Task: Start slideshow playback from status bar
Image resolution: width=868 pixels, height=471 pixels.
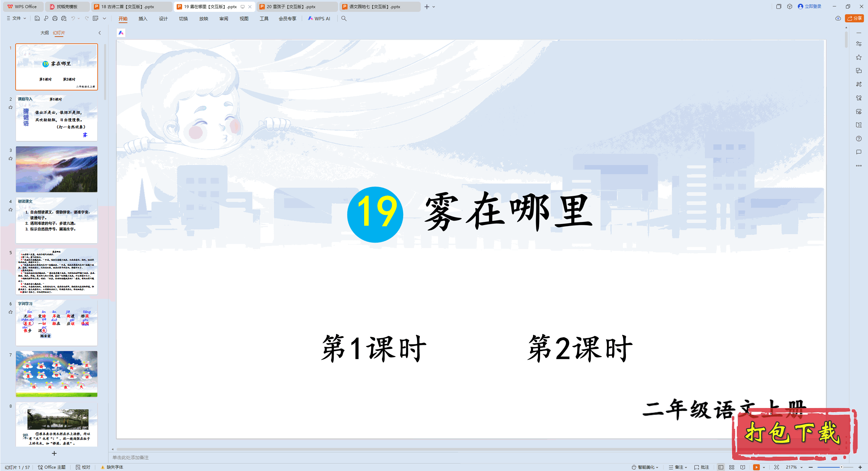Action: [x=756, y=467]
